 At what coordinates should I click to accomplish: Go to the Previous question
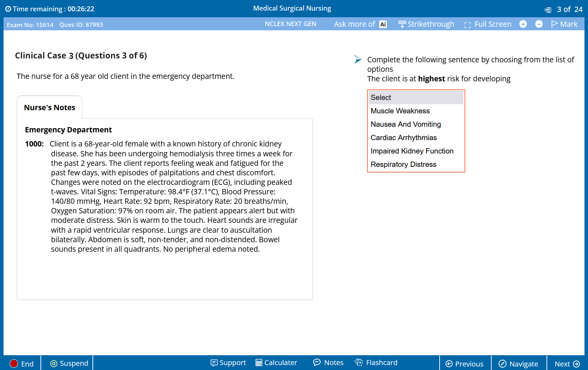click(465, 364)
